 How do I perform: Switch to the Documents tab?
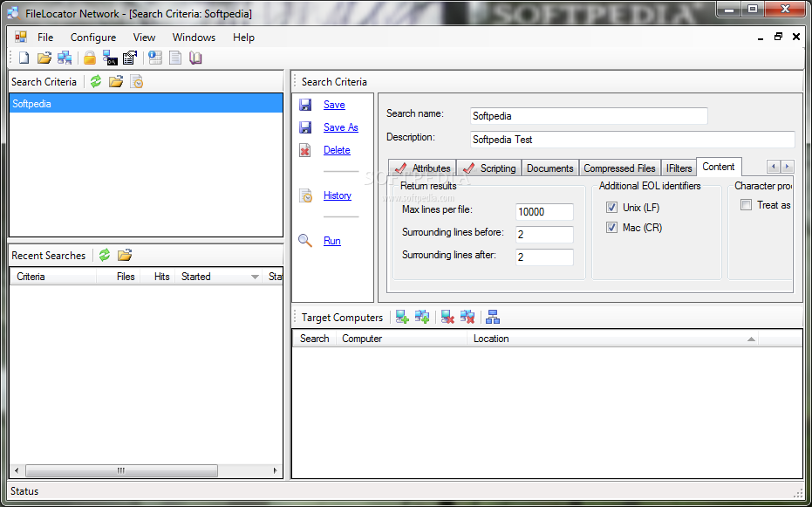click(550, 168)
